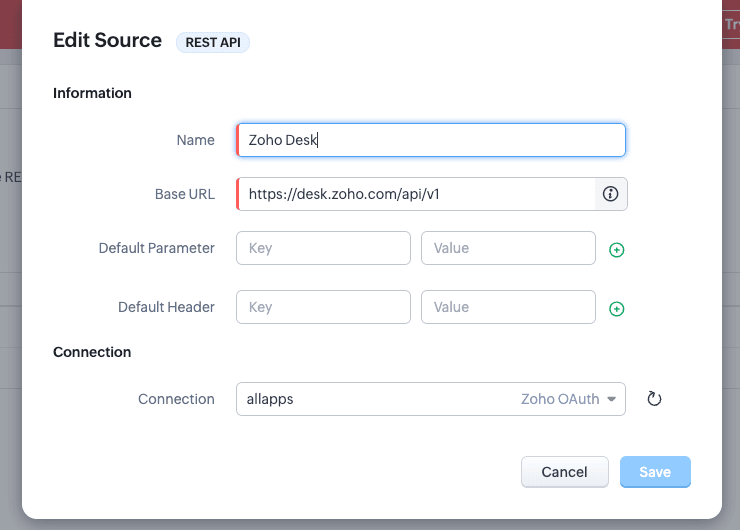Click the Base URL label

tap(185, 194)
